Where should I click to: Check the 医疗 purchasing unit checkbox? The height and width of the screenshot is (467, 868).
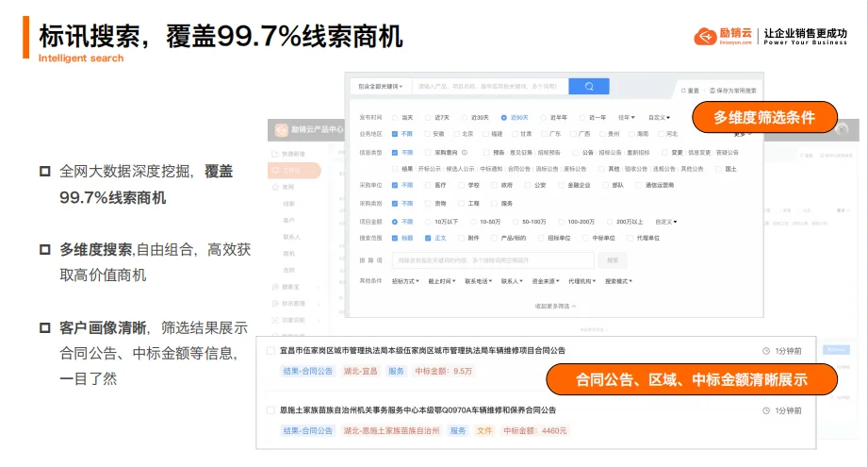(427, 185)
